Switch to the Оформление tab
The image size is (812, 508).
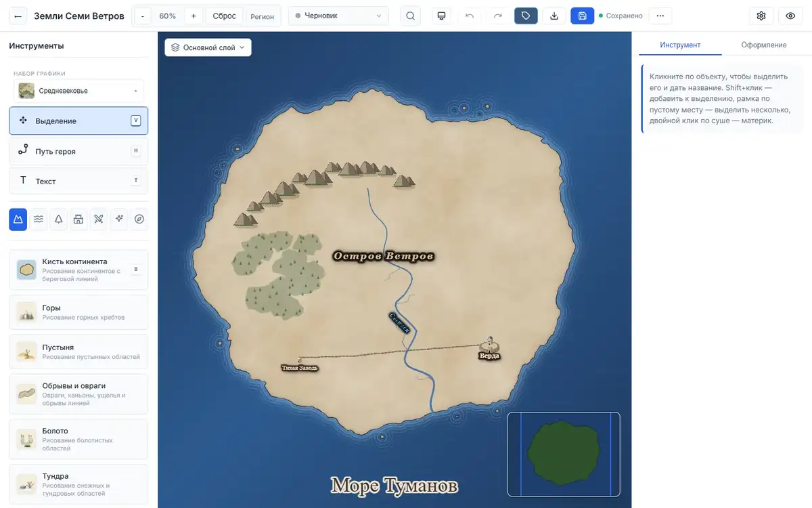tap(763, 45)
